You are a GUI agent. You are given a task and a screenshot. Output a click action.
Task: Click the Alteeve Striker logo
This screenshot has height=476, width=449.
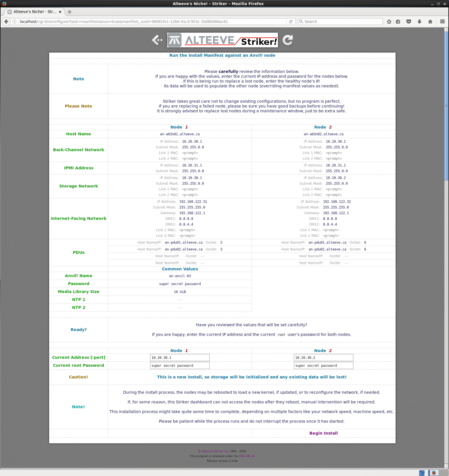(222, 40)
